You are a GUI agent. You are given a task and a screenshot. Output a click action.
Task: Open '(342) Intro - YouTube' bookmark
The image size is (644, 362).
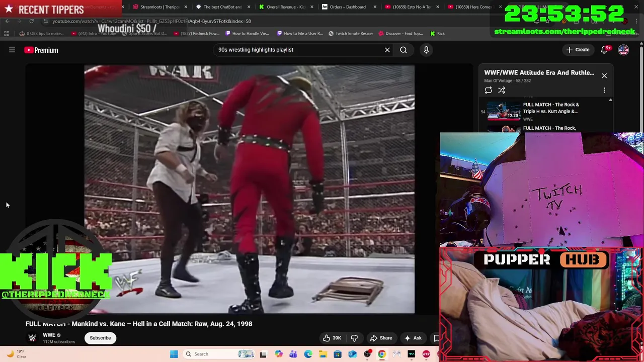tap(95, 33)
